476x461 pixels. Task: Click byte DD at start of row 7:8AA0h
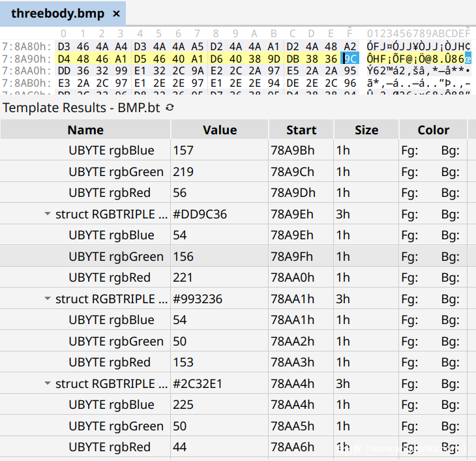click(64, 70)
